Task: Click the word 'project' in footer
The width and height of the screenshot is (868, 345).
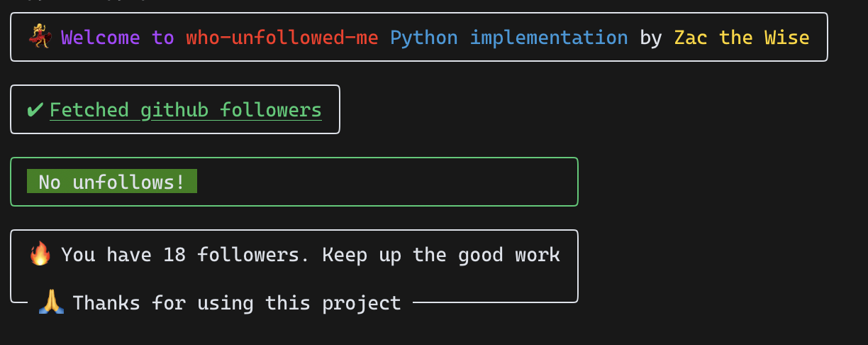Action: pos(361,303)
